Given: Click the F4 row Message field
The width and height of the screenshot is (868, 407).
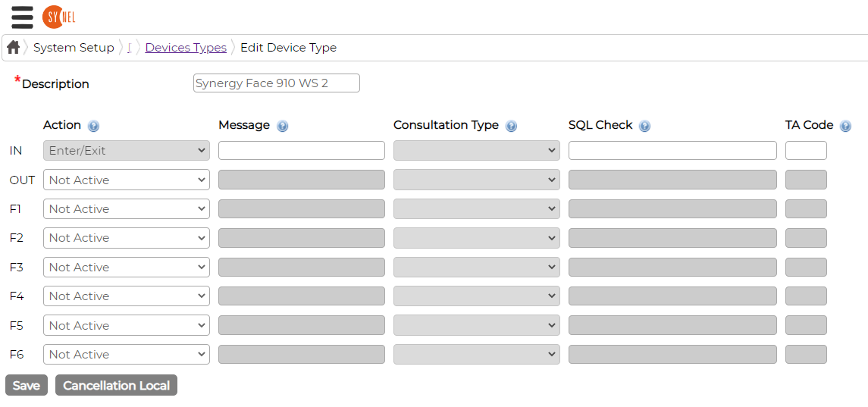Looking at the screenshot, I should tap(302, 296).
